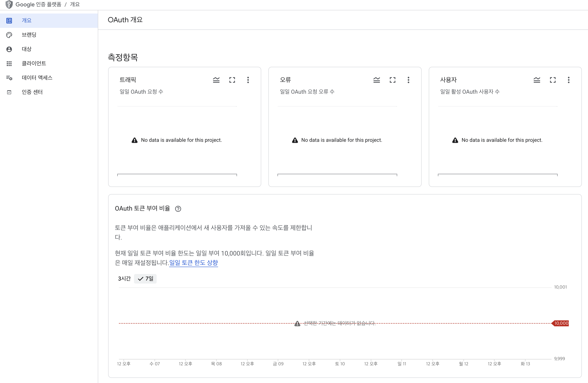Open more options menu on 사용자 card
This screenshot has width=588, height=383.
coord(569,80)
